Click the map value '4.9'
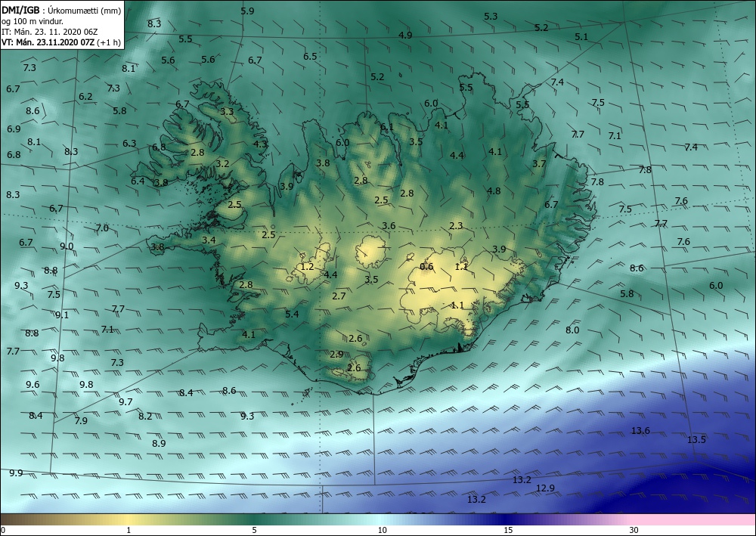The height and width of the screenshot is (536, 756). click(x=405, y=35)
